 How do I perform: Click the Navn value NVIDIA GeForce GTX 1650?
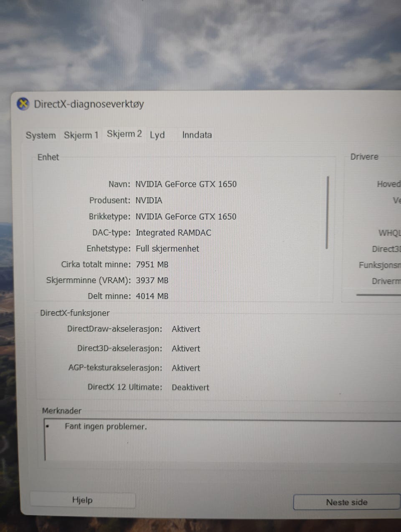[186, 184]
